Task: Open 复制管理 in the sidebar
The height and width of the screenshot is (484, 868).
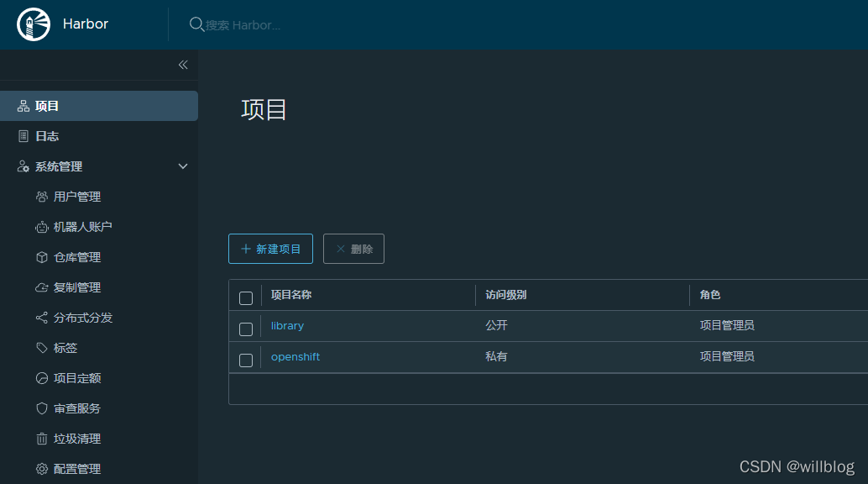Action: click(x=77, y=287)
